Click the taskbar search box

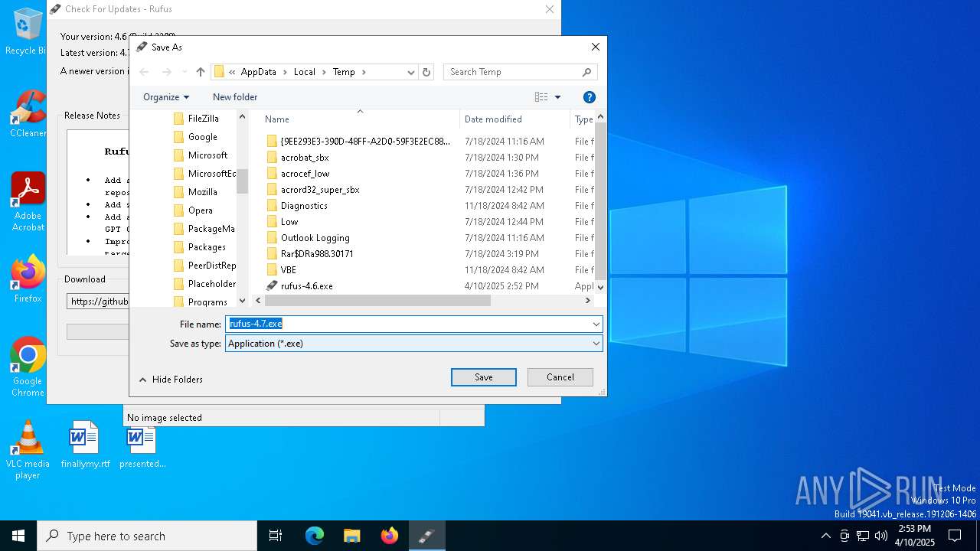pyautogui.click(x=147, y=536)
